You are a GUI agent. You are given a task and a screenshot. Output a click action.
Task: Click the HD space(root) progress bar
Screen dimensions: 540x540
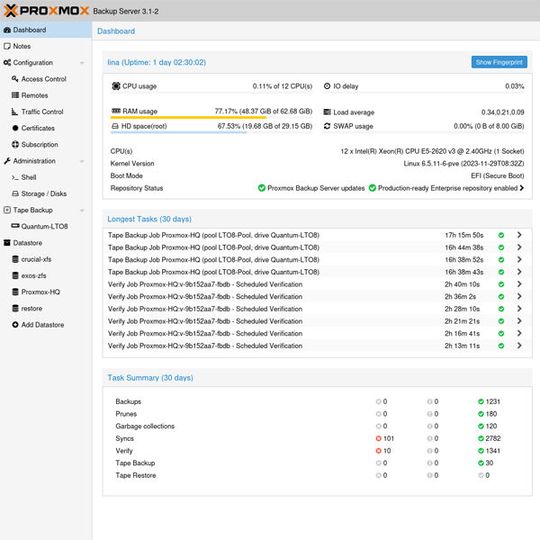pyautogui.click(x=211, y=132)
